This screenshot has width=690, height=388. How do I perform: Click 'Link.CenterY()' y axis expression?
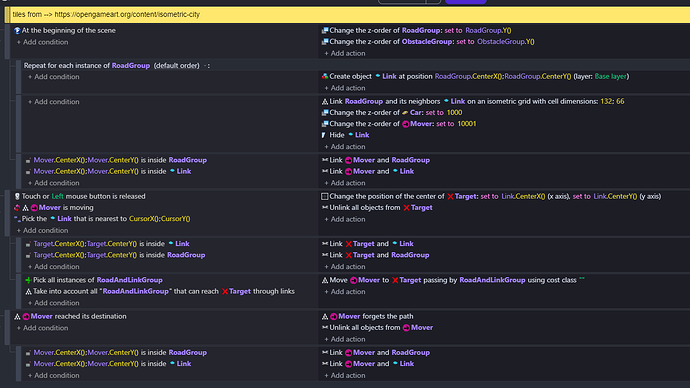pos(615,196)
